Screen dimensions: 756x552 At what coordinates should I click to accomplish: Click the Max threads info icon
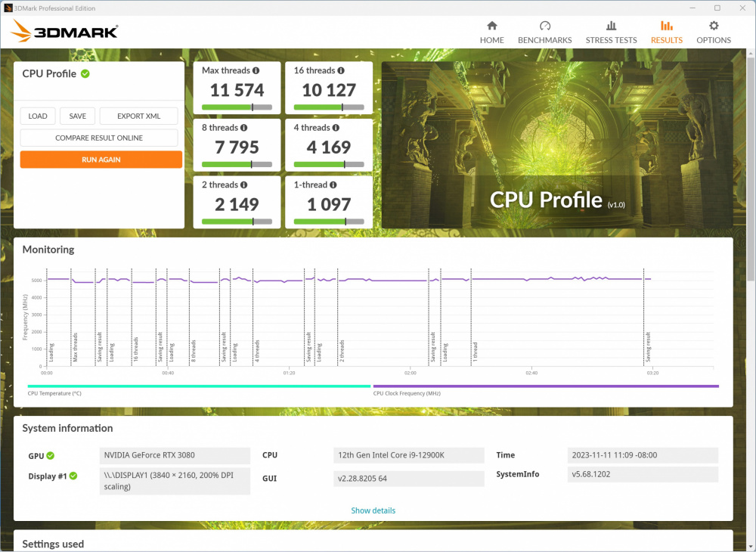point(256,70)
